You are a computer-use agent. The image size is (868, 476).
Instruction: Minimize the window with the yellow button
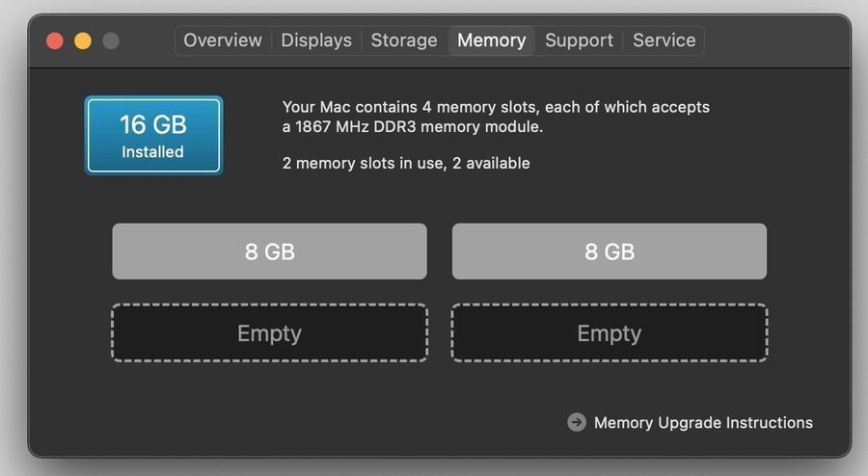[83, 40]
